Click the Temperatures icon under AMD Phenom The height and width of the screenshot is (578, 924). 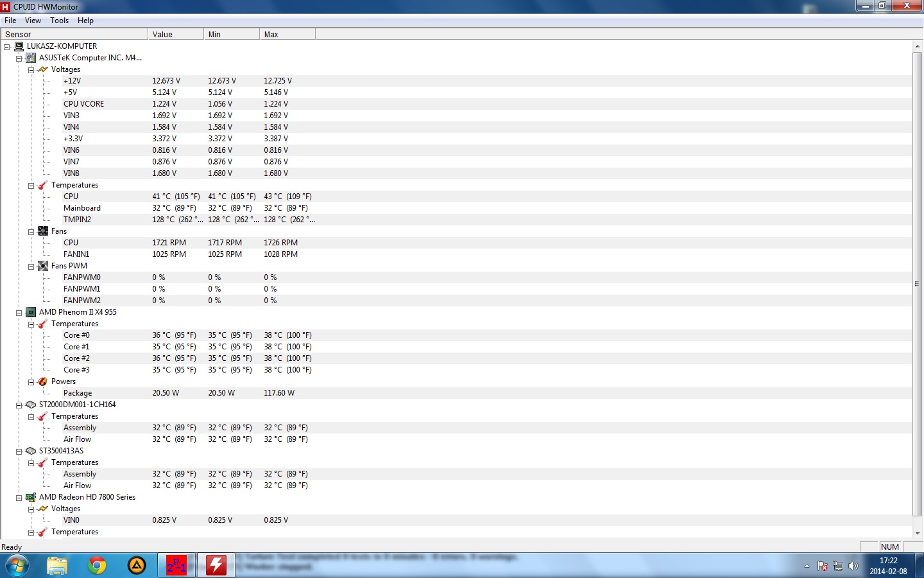(x=43, y=324)
